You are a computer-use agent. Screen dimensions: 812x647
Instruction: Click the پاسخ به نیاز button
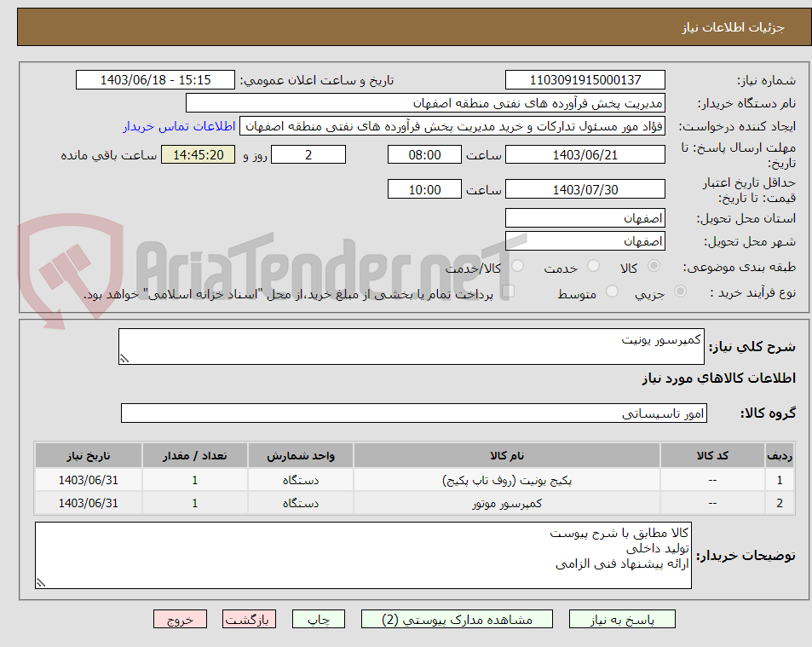pos(622,619)
